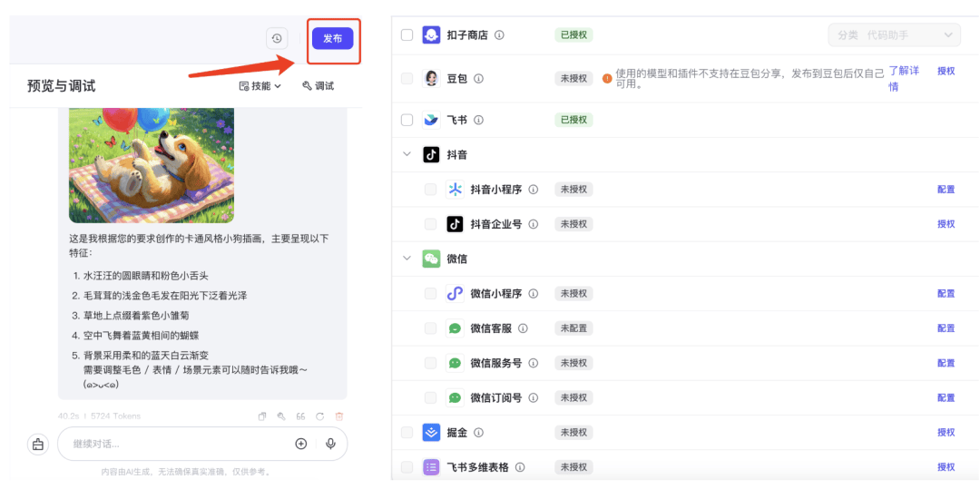Image resolution: width=980 pixels, height=489 pixels.
Task: Click 配置 link in 抖音小程序 row
Action: point(946,190)
